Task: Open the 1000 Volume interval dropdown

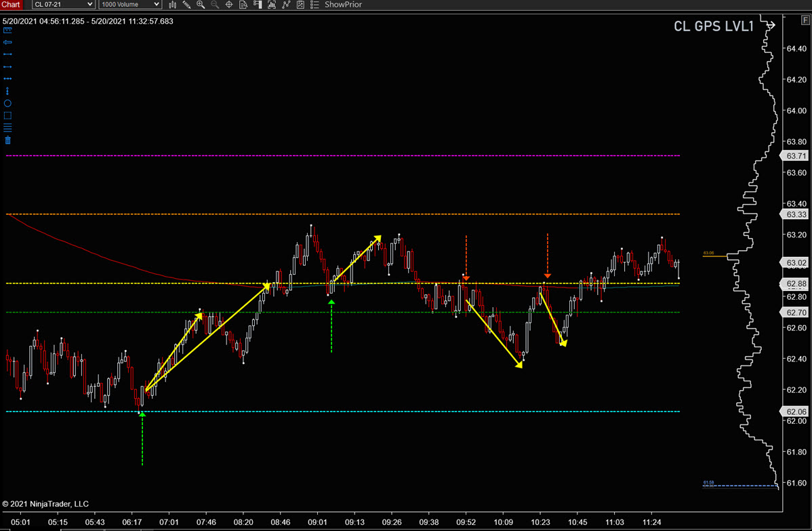Action: click(x=130, y=5)
